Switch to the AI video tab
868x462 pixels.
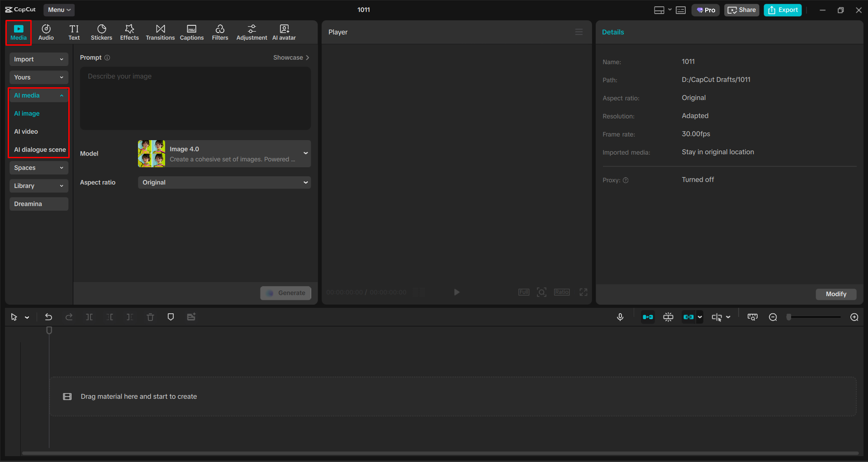tap(26, 132)
